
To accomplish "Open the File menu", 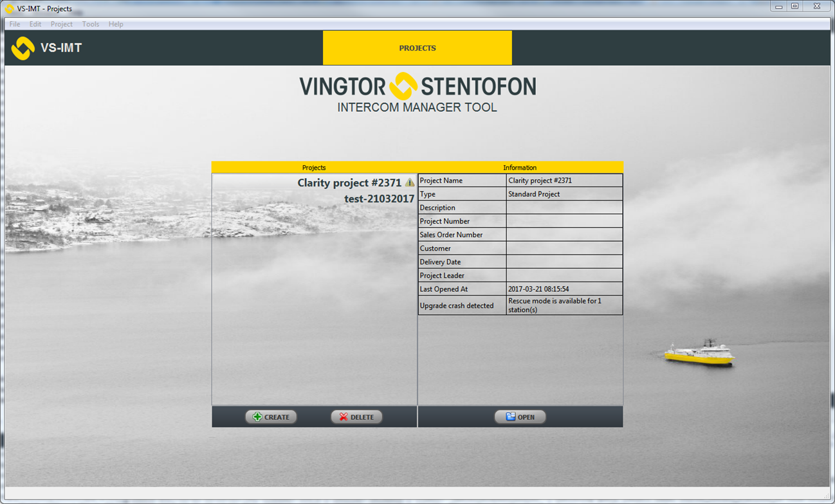I will pyautogui.click(x=15, y=24).
